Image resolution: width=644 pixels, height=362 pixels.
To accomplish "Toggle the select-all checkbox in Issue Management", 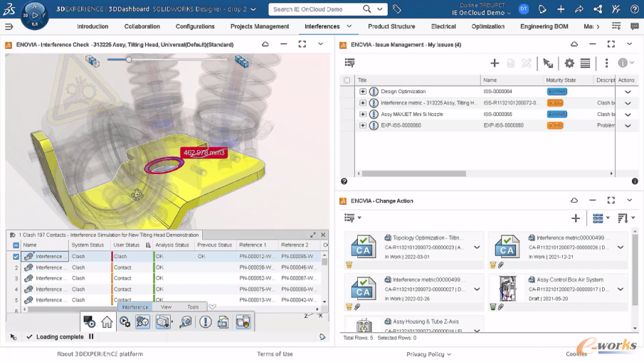I will [x=347, y=80].
